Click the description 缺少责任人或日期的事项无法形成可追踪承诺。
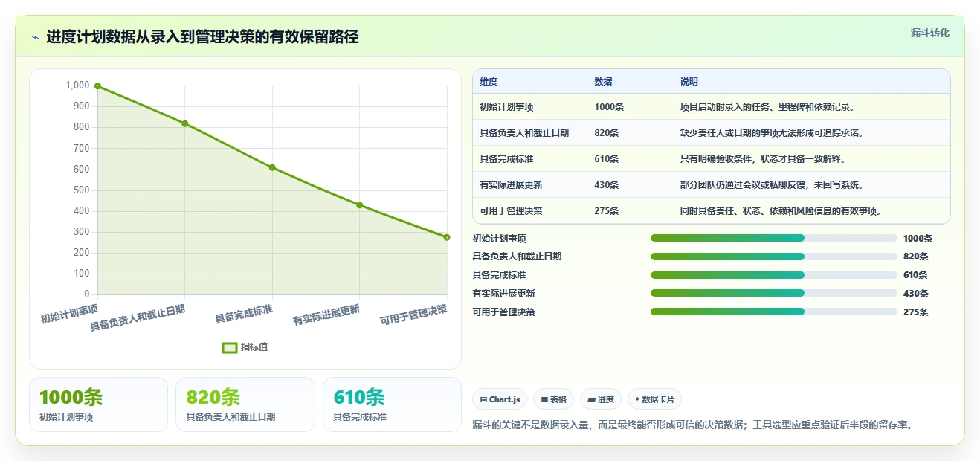Image resolution: width=980 pixels, height=461 pixels. click(x=773, y=133)
